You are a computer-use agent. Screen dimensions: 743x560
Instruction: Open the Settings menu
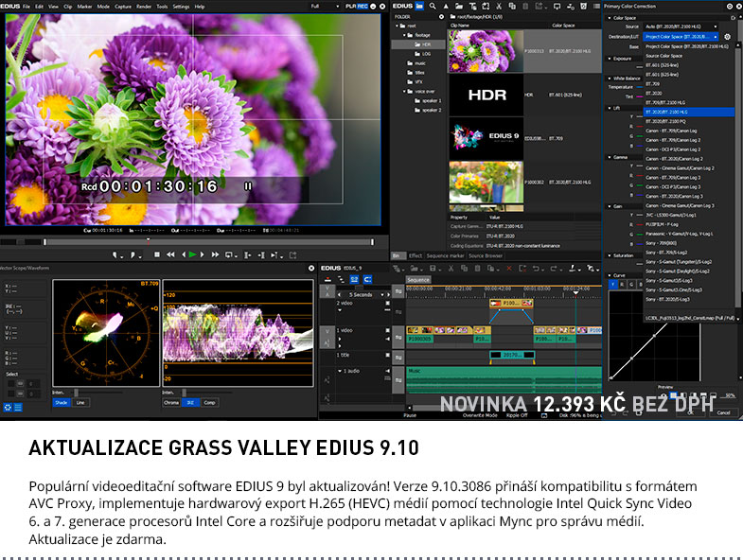[181, 7]
